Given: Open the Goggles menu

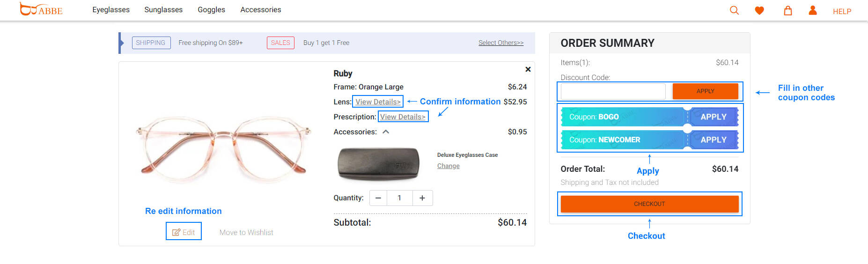Looking at the screenshot, I should (212, 10).
